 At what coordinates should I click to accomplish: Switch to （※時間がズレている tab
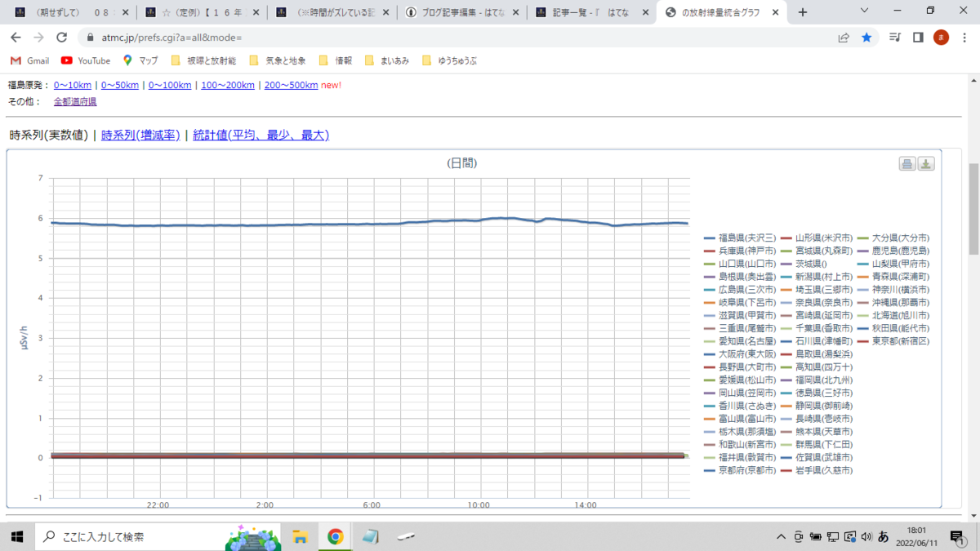(332, 12)
